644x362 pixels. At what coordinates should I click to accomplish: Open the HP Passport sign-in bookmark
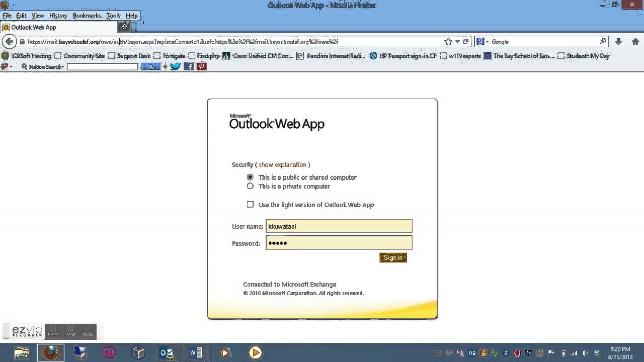tap(403, 56)
